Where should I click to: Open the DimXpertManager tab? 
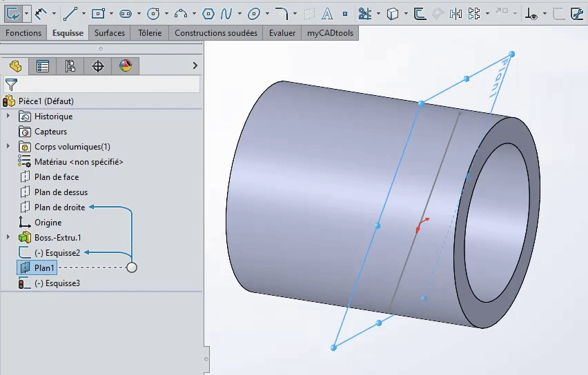98,66
